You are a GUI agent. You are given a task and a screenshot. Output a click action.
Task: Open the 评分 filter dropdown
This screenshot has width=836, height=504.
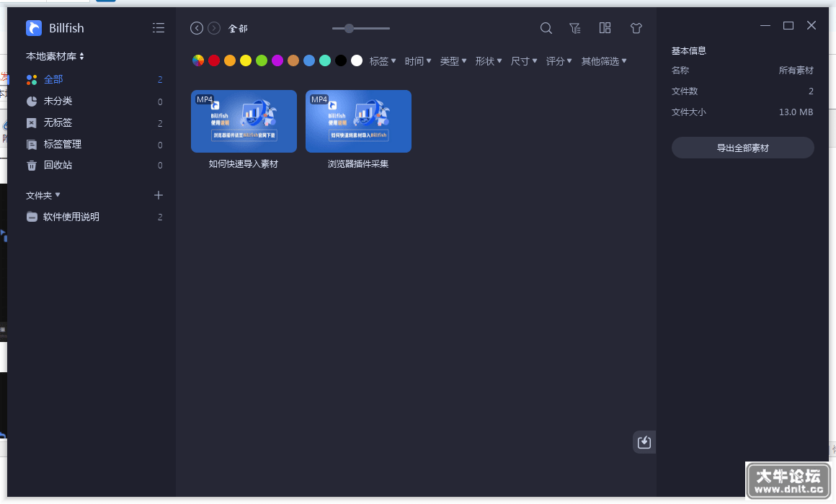[559, 61]
